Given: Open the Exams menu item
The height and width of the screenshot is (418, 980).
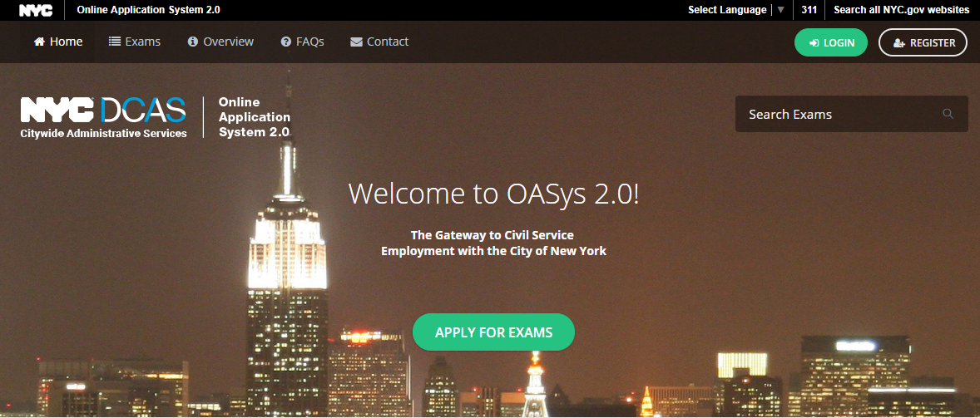Looking at the screenshot, I should [135, 42].
